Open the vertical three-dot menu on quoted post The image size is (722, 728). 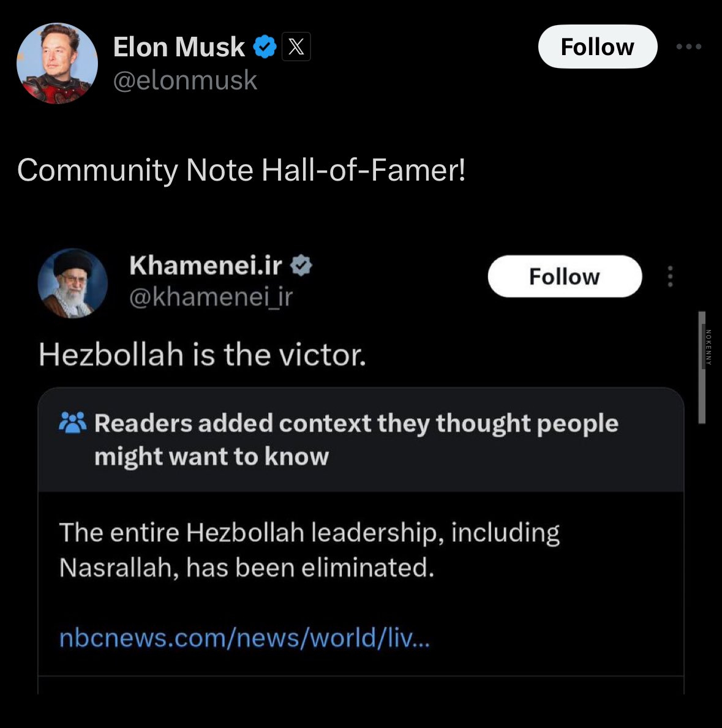pyautogui.click(x=671, y=277)
